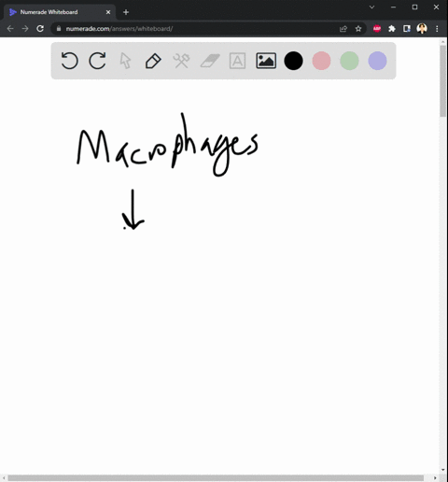
Task: Choose the purple pen color
Action: [377, 61]
